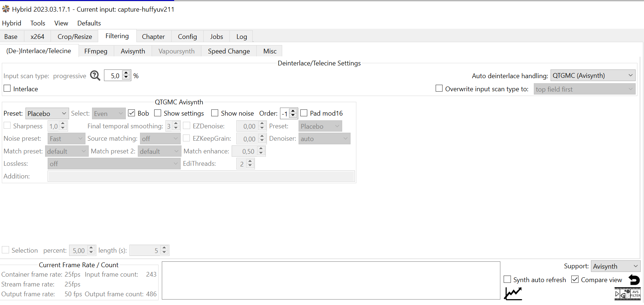This screenshot has height=305, width=644.
Task: Open the Defaults menu
Action: pos(89,23)
